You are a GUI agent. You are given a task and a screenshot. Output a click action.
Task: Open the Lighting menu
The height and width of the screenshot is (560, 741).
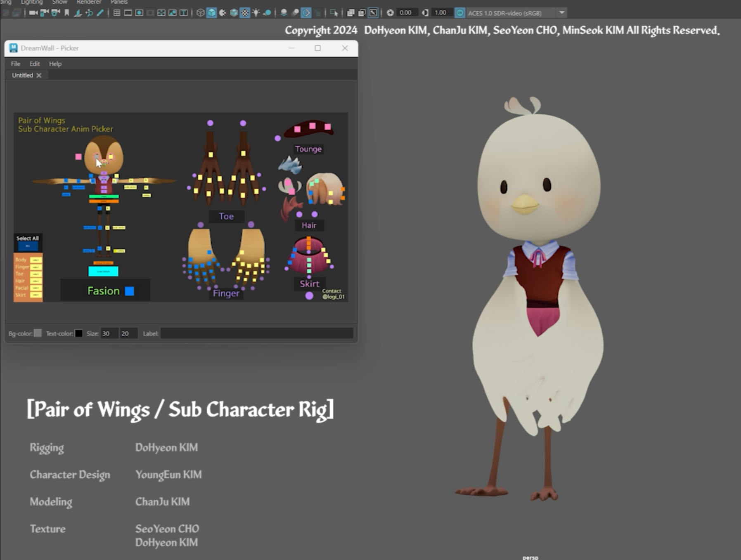(x=32, y=2)
